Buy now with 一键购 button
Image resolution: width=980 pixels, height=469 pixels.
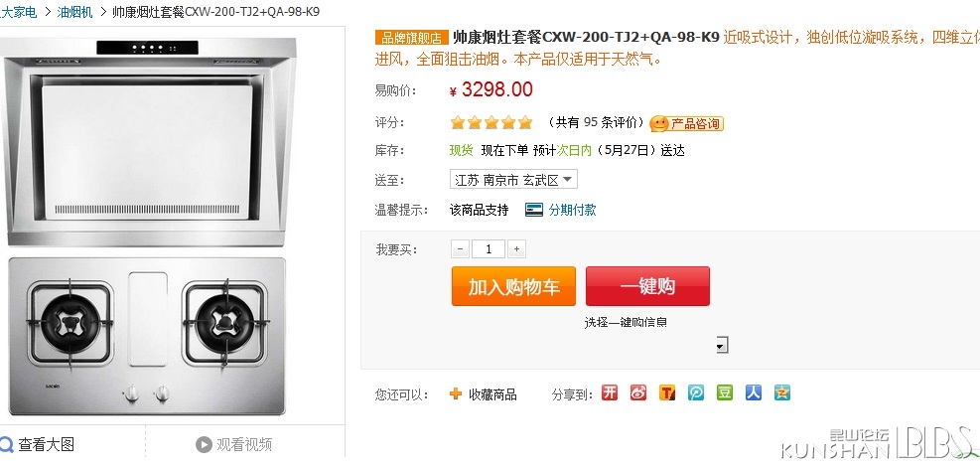tap(647, 286)
